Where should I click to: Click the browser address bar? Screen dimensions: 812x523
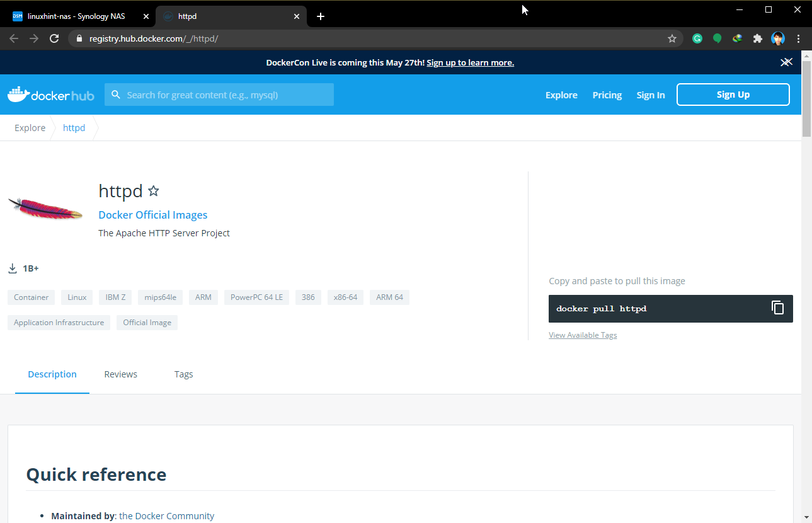pyautogui.click(x=377, y=38)
